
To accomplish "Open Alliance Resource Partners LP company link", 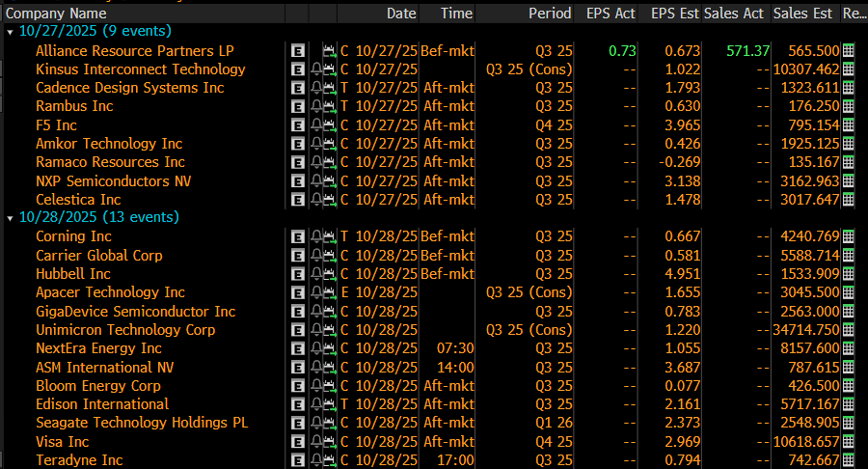I will [x=134, y=51].
